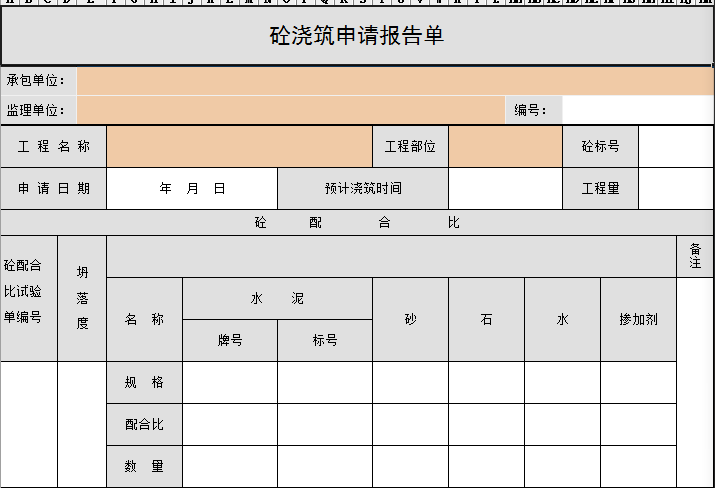Click the 年 月 日 date cell
The width and height of the screenshot is (715, 488).
click(x=192, y=188)
